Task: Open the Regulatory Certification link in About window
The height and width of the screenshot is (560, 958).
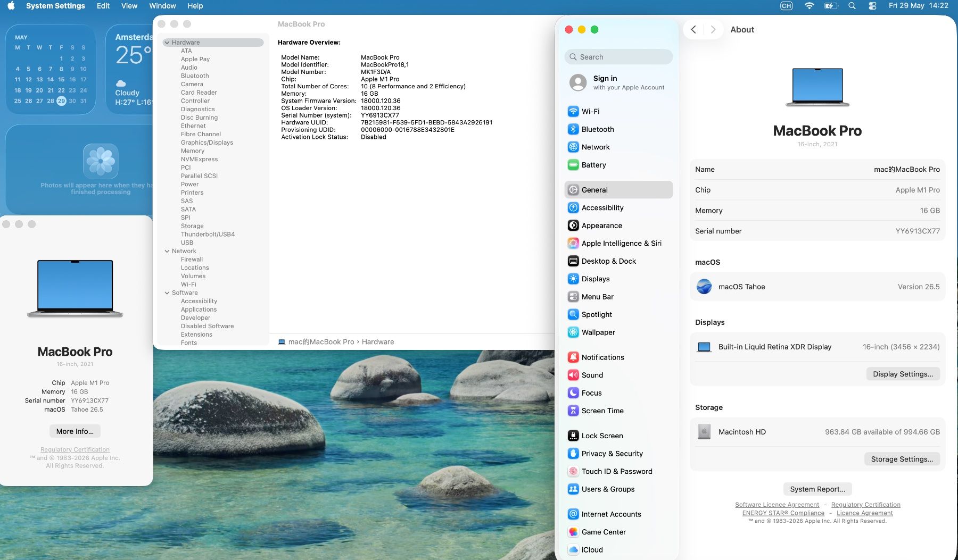Action: coord(75,450)
